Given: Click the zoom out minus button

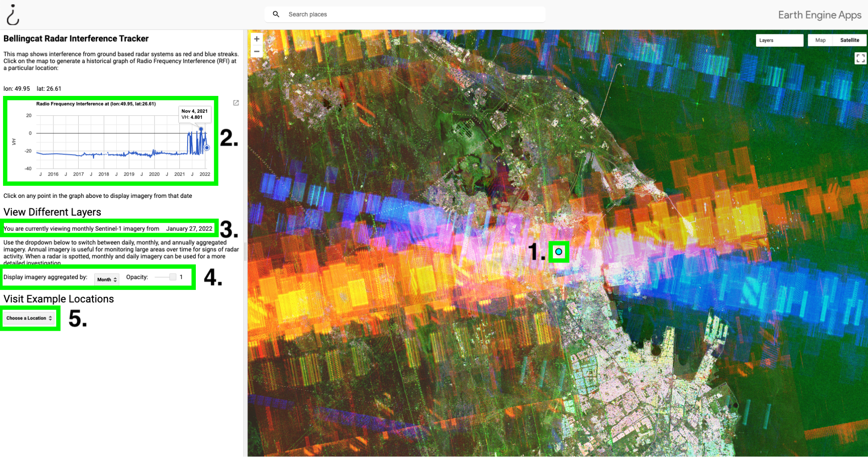Looking at the screenshot, I should click(257, 52).
